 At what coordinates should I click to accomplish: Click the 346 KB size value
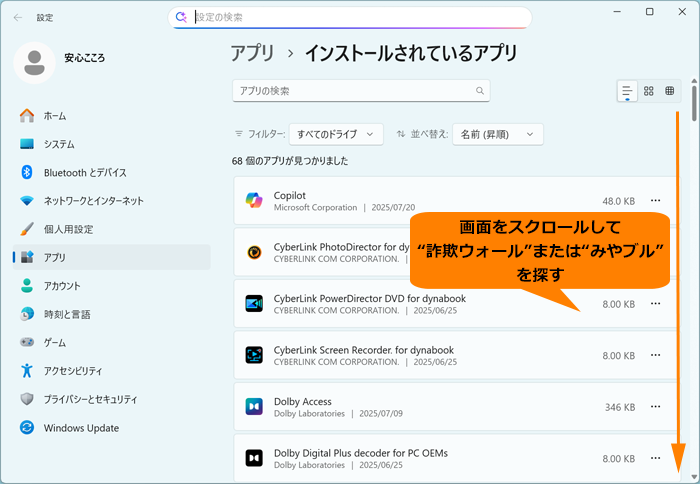620,407
